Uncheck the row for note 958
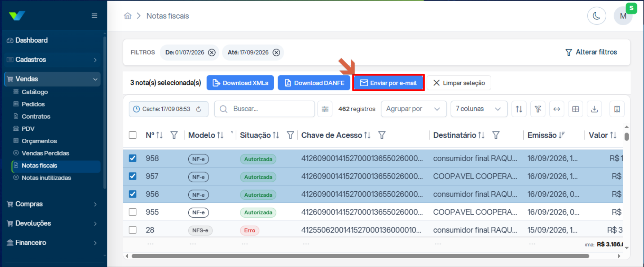This screenshot has height=267, width=644. coord(133,158)
